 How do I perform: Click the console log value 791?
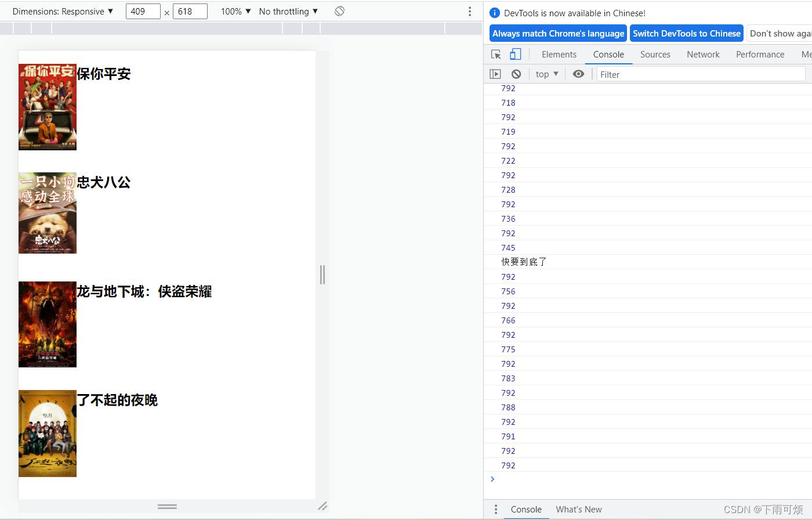(x=508, y=436)
